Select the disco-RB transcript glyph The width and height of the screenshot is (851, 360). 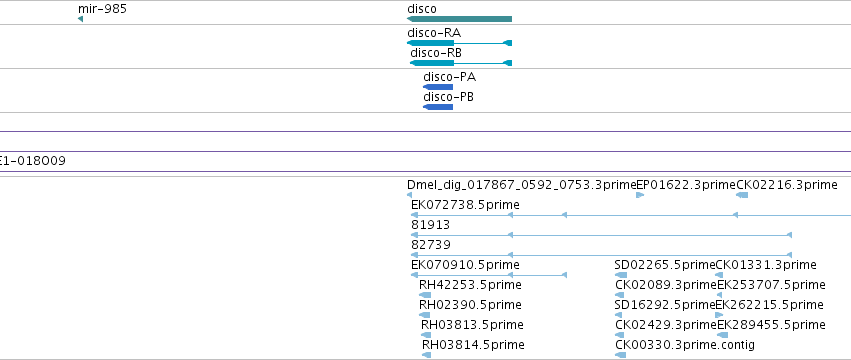[461, 63]
